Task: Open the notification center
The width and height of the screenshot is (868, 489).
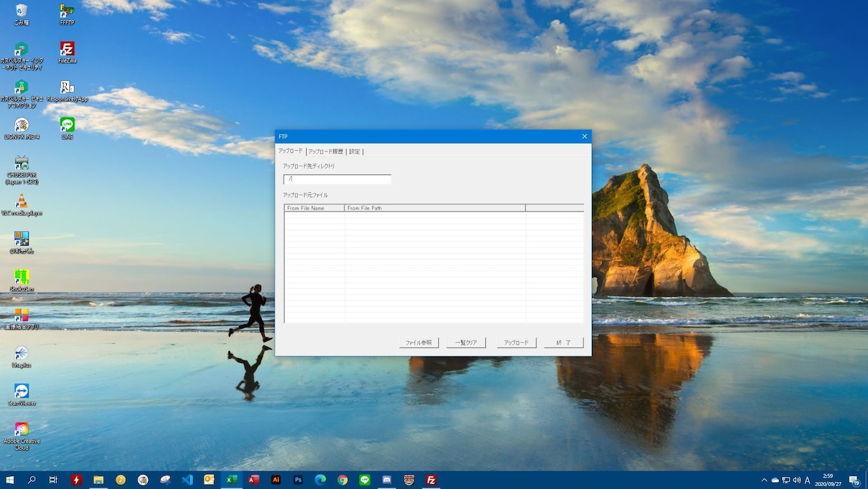Action: coord(854,480)
